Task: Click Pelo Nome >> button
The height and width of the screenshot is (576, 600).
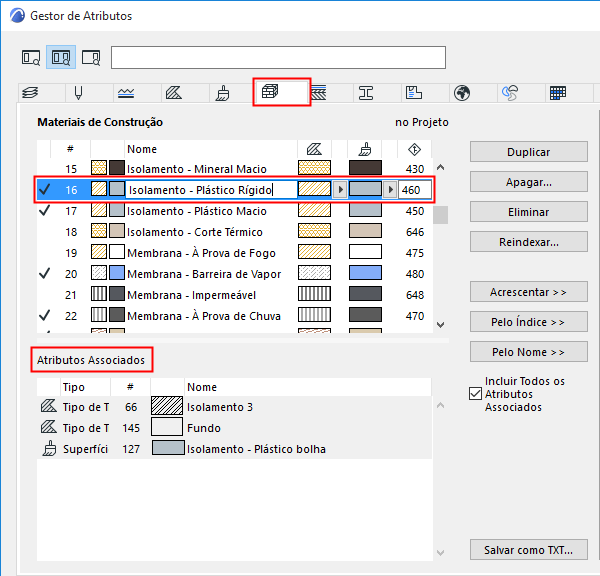Action: click(x=528, y=352)
